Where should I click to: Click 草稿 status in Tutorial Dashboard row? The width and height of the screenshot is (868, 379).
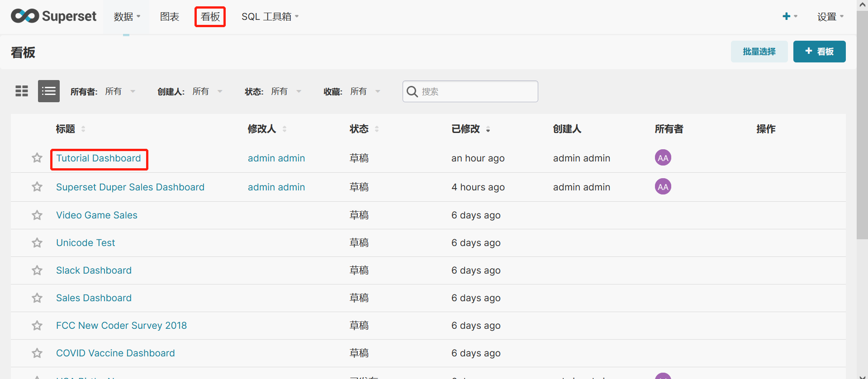[359, 158]
